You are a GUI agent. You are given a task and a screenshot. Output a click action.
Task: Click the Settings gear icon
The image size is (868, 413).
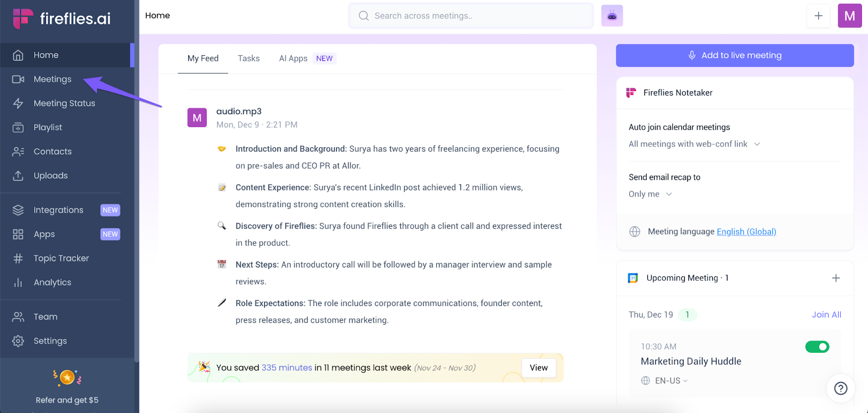(x=18, y=341)
